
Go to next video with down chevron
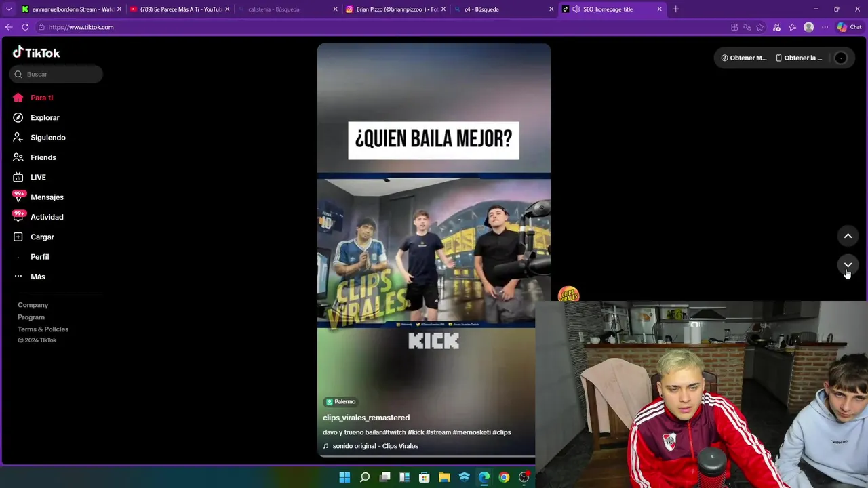(848, 265)
